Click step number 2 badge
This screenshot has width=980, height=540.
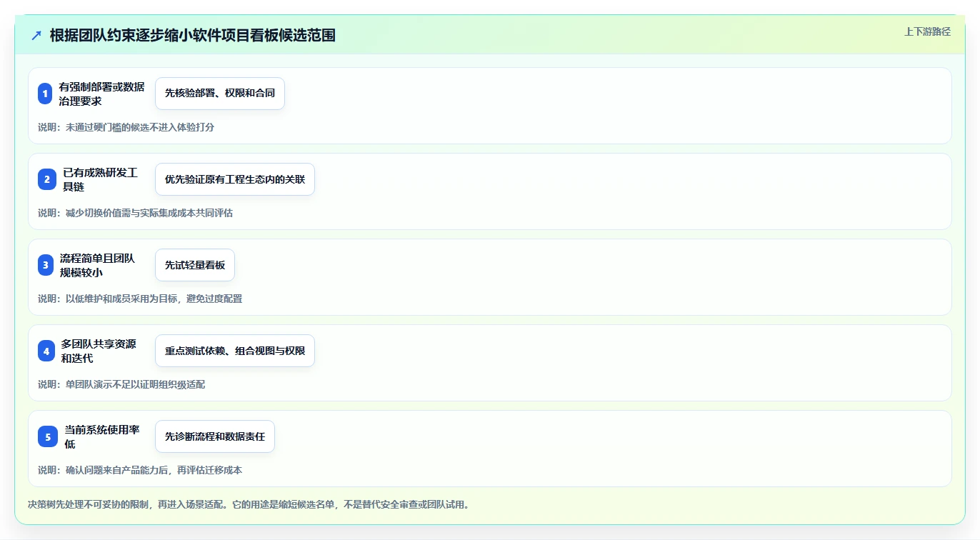click(47, 179)
